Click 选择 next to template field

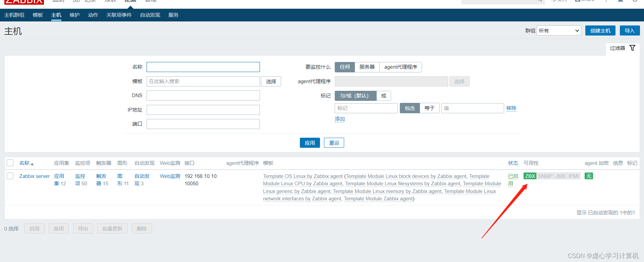271,81
